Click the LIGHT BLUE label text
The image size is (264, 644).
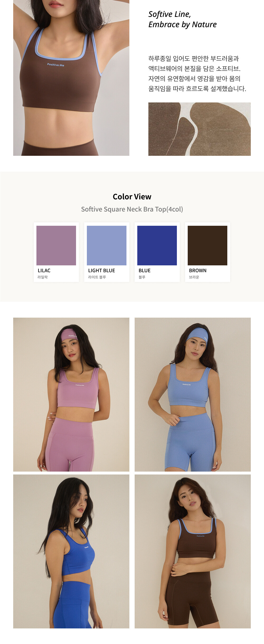pos(102,270)
